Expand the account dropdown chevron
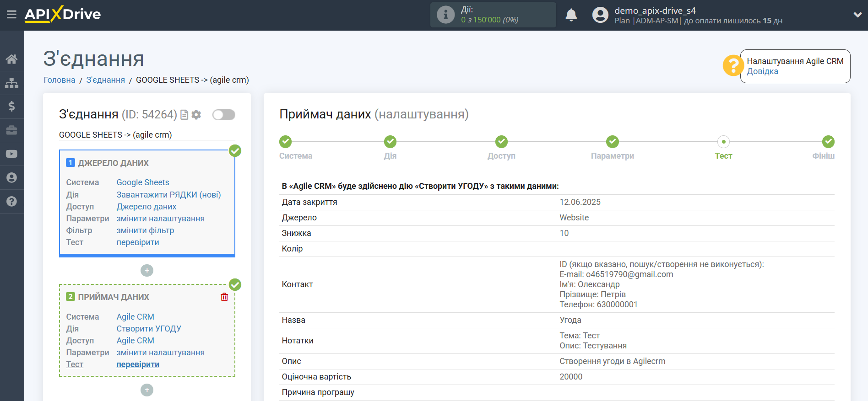The image size is (868, 401). coord(857,15)
